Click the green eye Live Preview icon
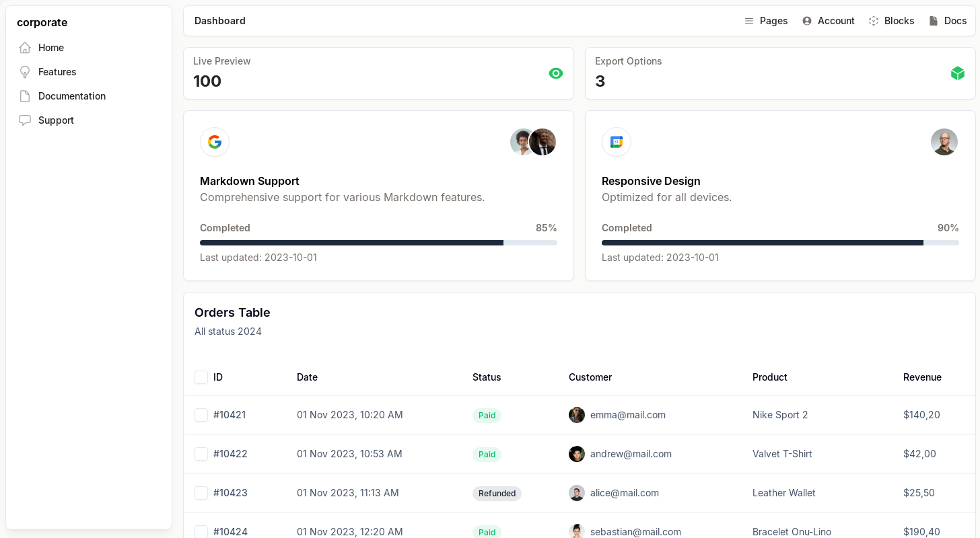The width and height of the screenshot is (980, 538). point(556,73)
